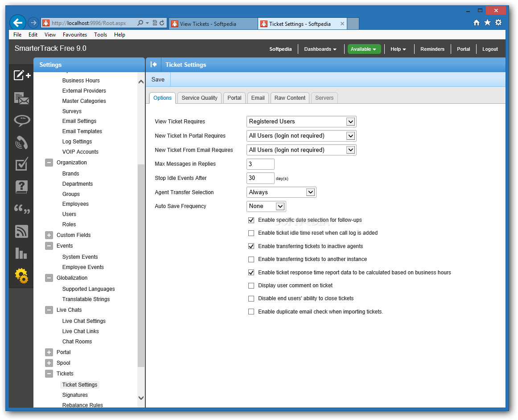Enable ticket idle time reset on call log
The height and width of the screenshot is (420, 518).
[x=251, y=233]
